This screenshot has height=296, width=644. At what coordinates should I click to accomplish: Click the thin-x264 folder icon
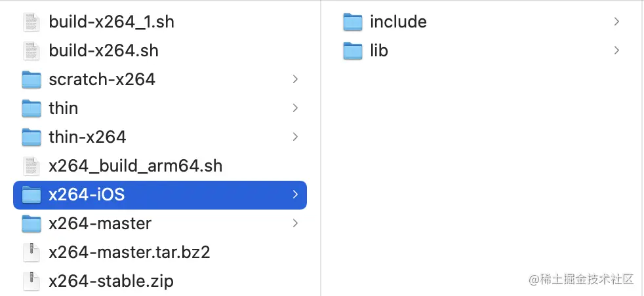point(31,137)
